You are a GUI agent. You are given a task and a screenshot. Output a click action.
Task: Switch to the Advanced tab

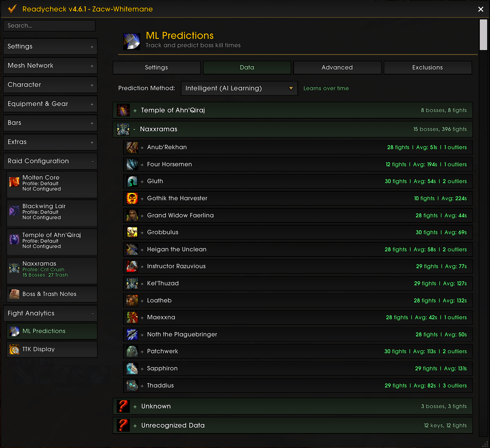[x=337, y=67]
